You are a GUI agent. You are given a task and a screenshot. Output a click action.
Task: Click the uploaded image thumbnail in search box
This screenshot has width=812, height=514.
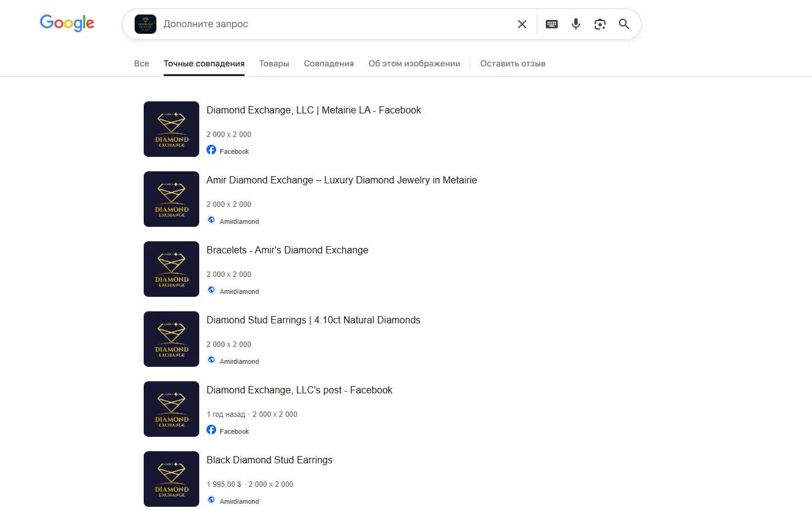click(x=145, y=24)
